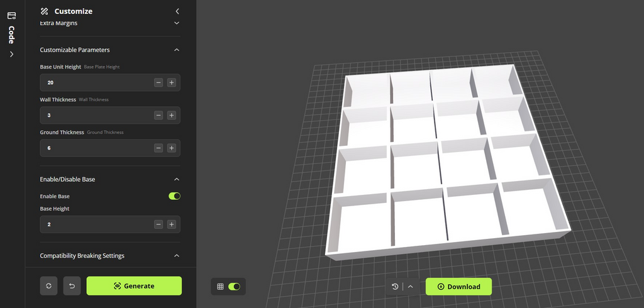
Task: Open the version history clock icon
Action: point(395,287)
